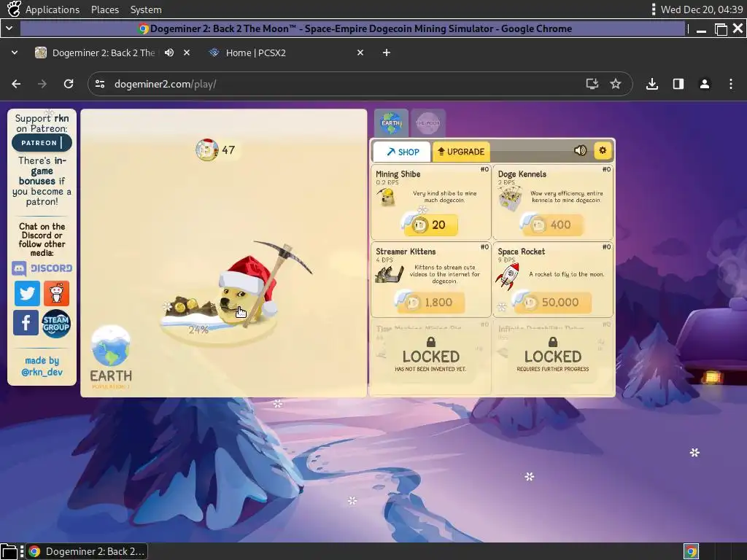Click Chrome tray icon in bottom panel

point(691,551)
